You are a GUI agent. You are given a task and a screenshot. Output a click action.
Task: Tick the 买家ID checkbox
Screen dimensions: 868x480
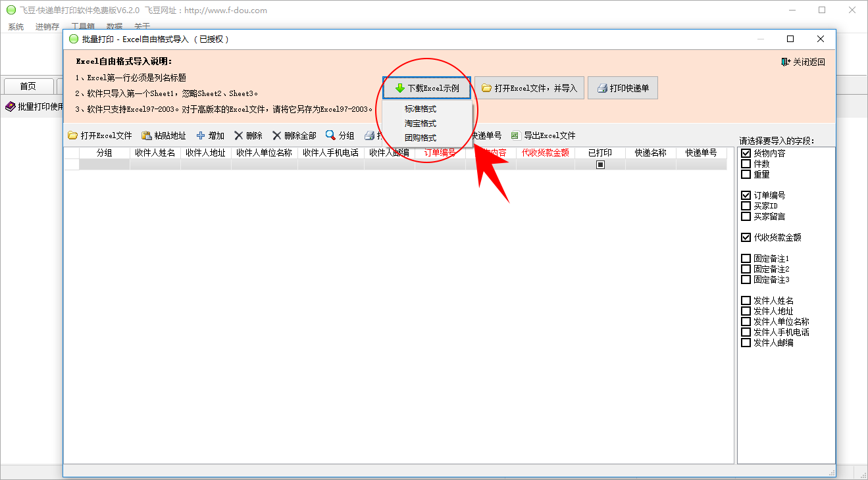point(746,206)
